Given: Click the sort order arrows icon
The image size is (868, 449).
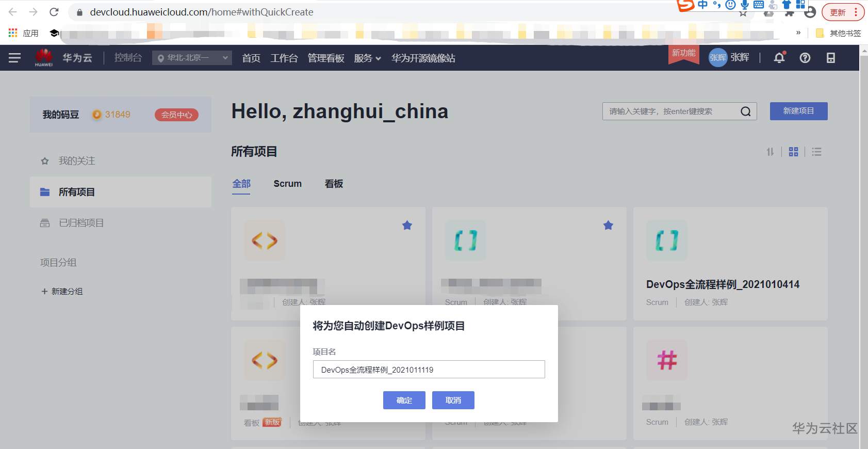Looking at the screenshot, I should click(x=770, y=152).
